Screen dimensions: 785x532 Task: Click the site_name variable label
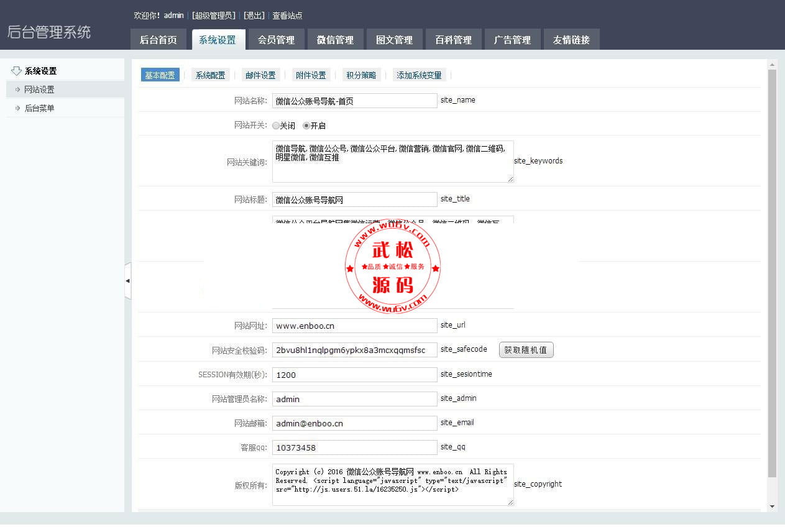click(x=458, y=100)
